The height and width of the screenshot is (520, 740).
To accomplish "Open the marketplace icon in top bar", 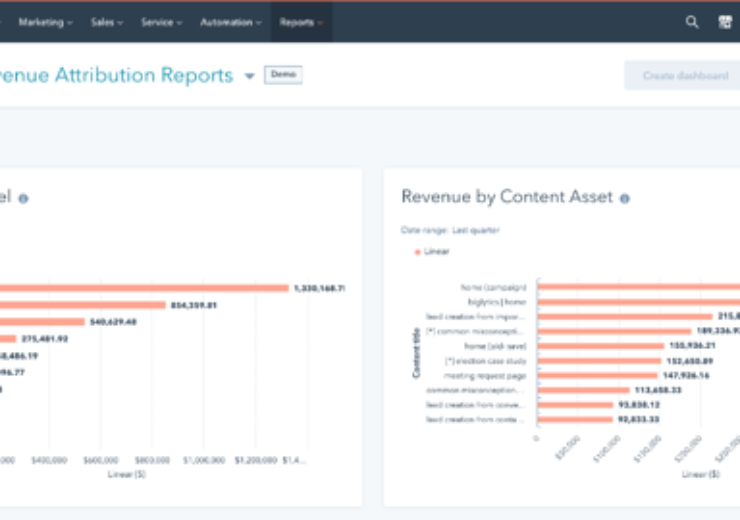I will (x=725, y=22).
